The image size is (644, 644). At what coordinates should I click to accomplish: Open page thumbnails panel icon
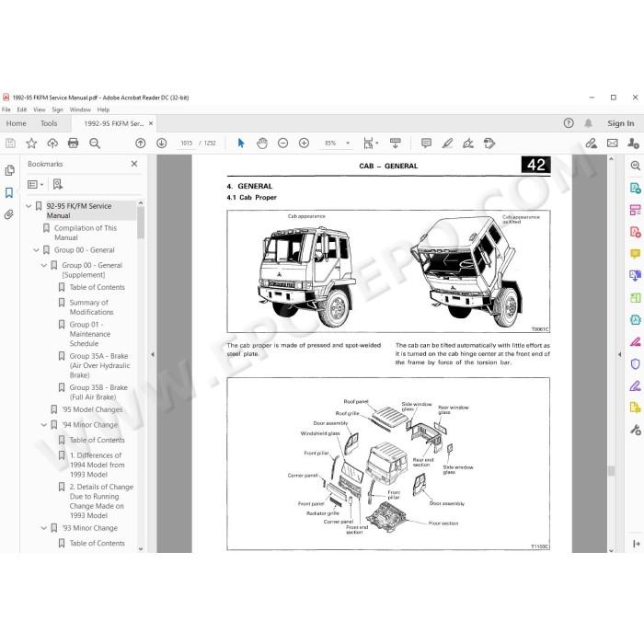click(9, 170)
